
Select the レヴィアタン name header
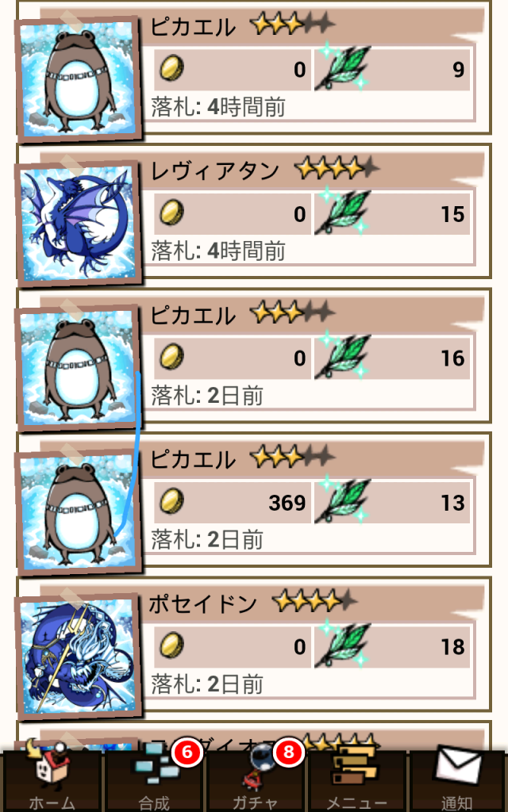[x=215, y=171]
